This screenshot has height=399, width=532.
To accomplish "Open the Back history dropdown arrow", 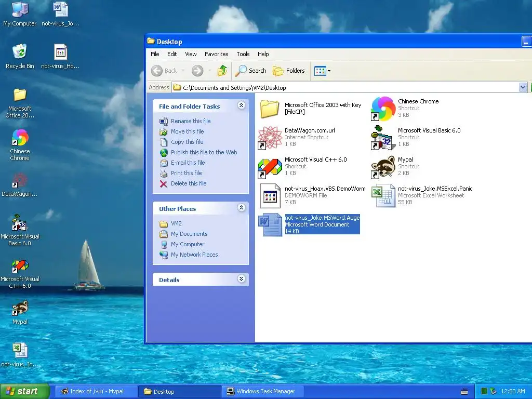I will [x=183, y=71].
